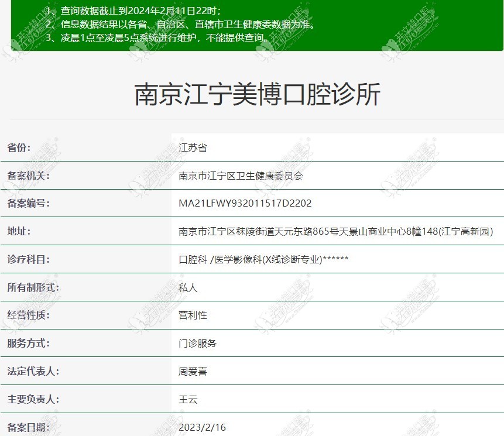The height and width of the screenshot is (436, 504).
Task: Select the value 私人
Action: 188,287
